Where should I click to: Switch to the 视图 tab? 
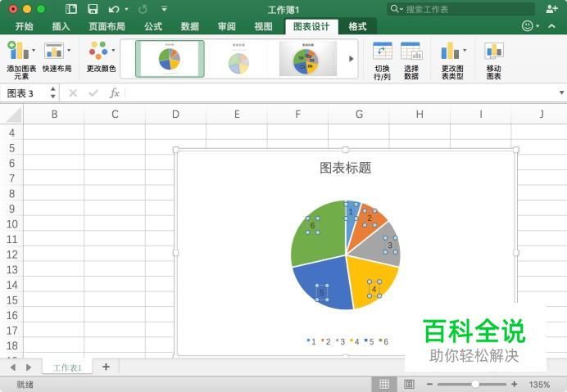[x=263, y=26]
